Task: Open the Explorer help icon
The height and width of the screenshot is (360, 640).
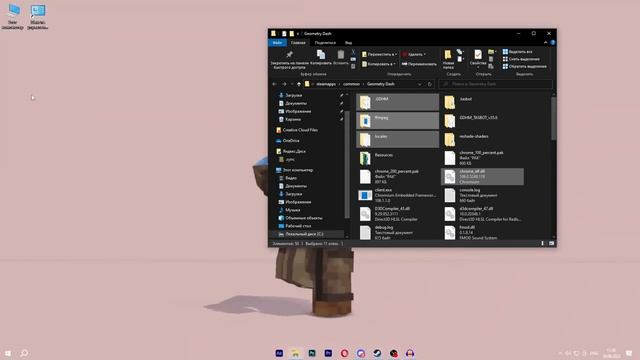Action: [552, 42]
